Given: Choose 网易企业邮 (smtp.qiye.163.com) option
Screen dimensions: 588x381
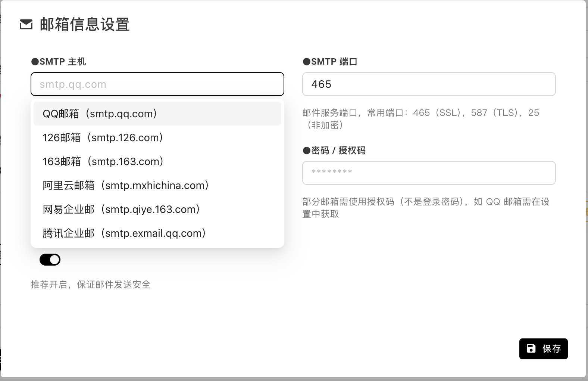Looking at the screenshot, I should [x=157, y=209].
